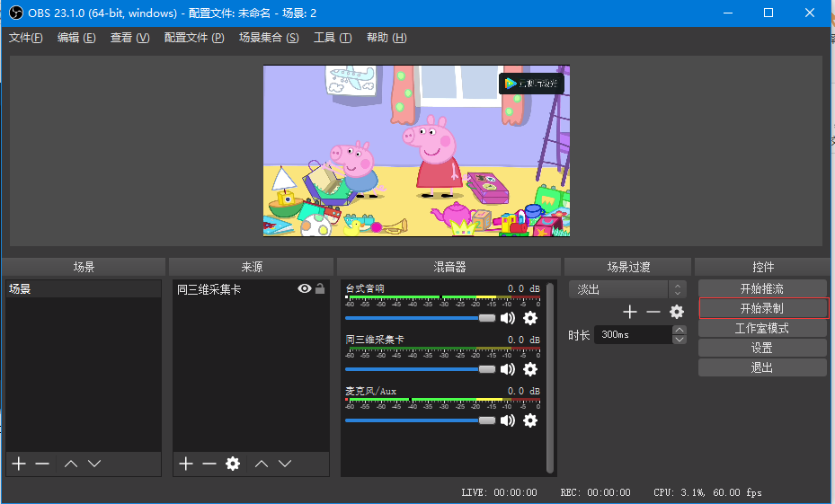The height and width of the screenshot is (504, 835).
Task: Remove selected scene with minus icon
Action: 42,464
